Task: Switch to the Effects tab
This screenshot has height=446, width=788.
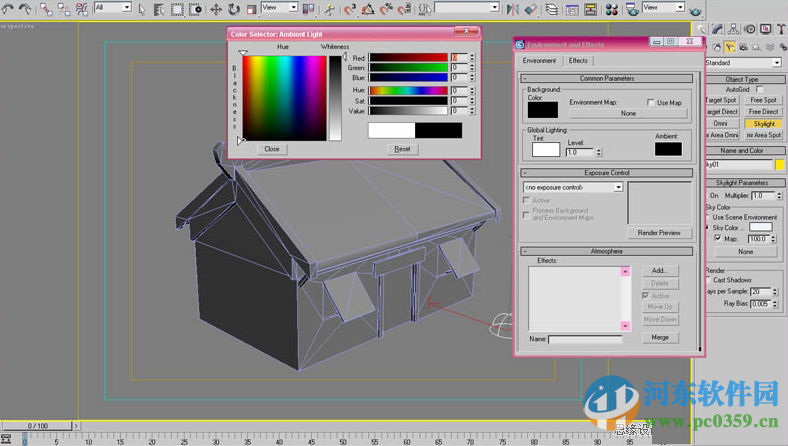Action: coord(578,61)
